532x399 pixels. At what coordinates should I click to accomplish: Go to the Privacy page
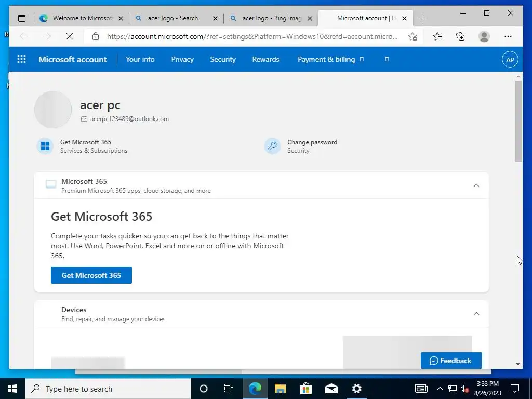182,59
